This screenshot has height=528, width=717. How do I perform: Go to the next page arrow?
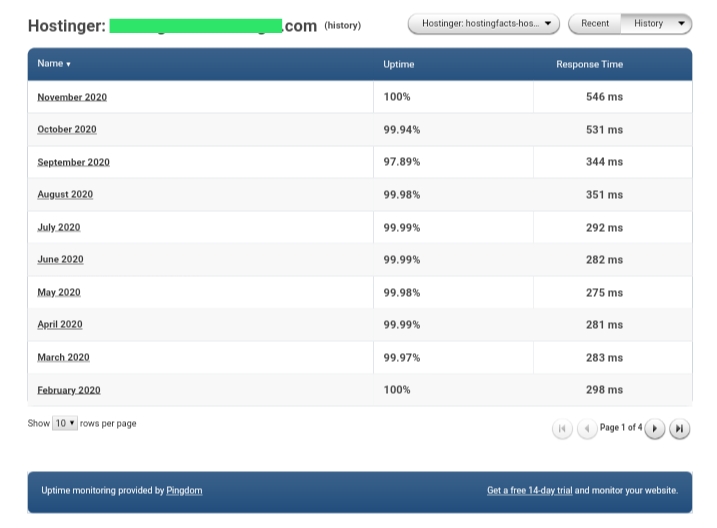point(654,429)
